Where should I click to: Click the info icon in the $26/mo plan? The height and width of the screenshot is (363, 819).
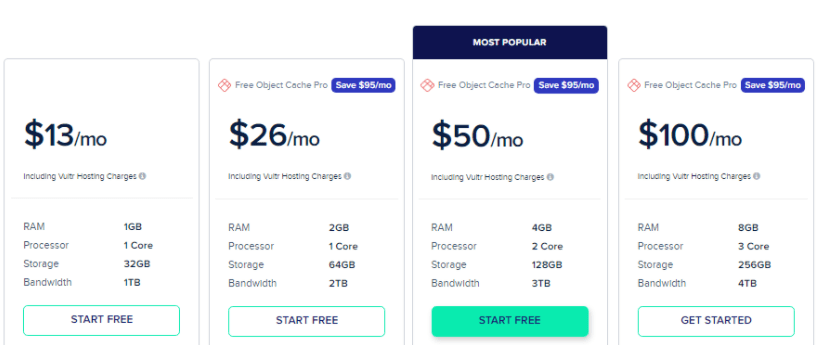coord(347,176)
